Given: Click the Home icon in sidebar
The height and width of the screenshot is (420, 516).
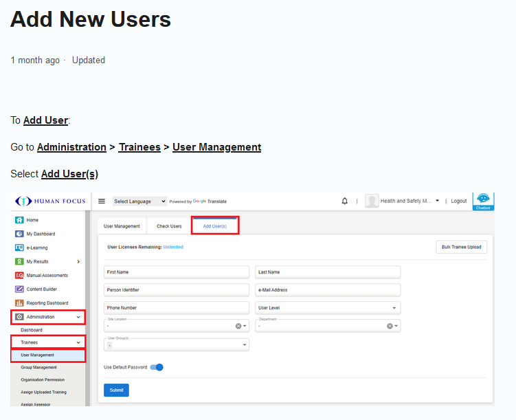Looking at the screenshot, I should coord(19,220).
